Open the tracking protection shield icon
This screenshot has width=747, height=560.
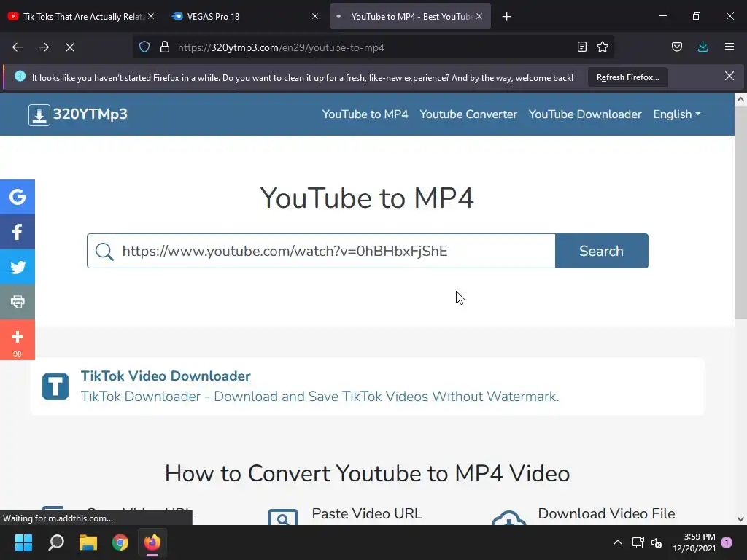tap(144, 47)
